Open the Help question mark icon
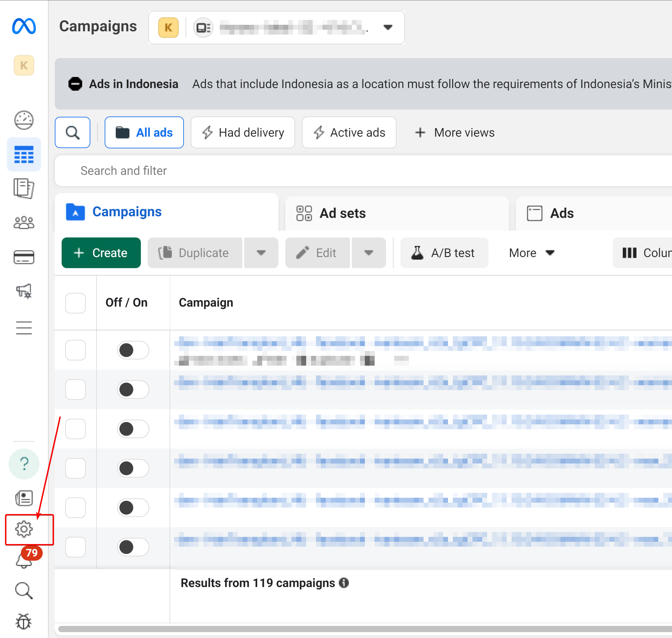Screen dimensions: 672x638 [24, 464]
